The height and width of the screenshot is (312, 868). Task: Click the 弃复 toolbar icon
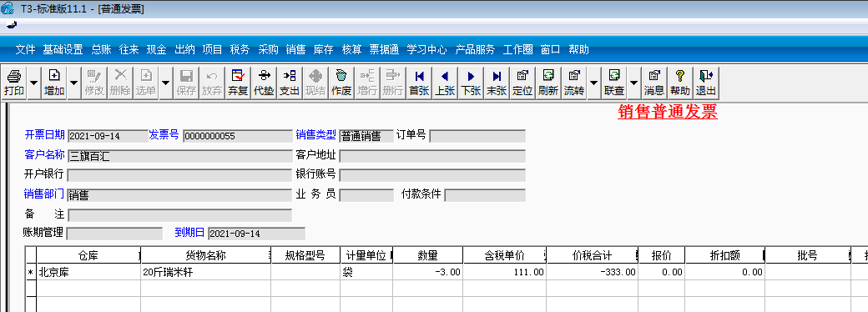(238, 83)
